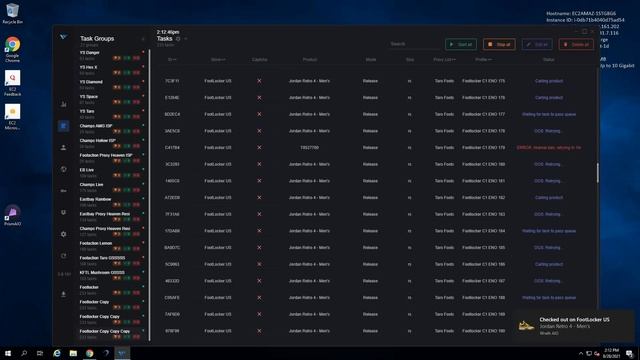Screen dimensions: 640x360
Task: Open the settings gear in the sidebar
Action: pos(64,234)
